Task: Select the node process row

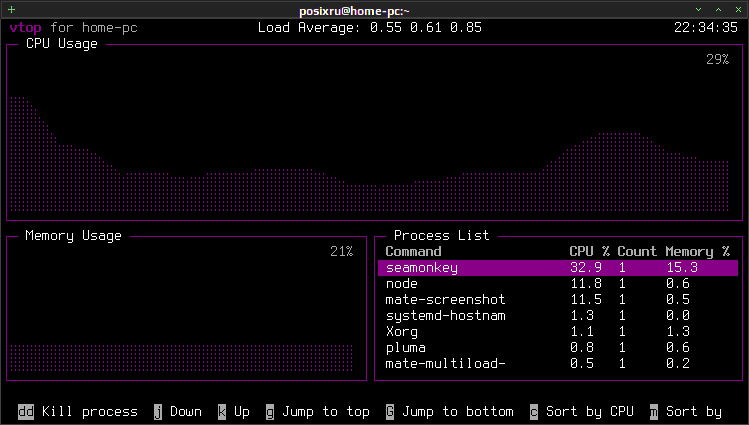Action: [558, 284]
